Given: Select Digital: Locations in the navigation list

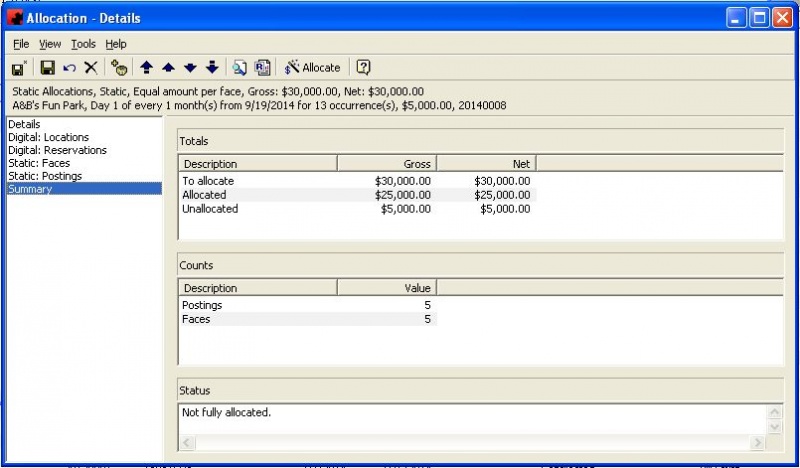Looking at the screenshot, I should (48, 137).
